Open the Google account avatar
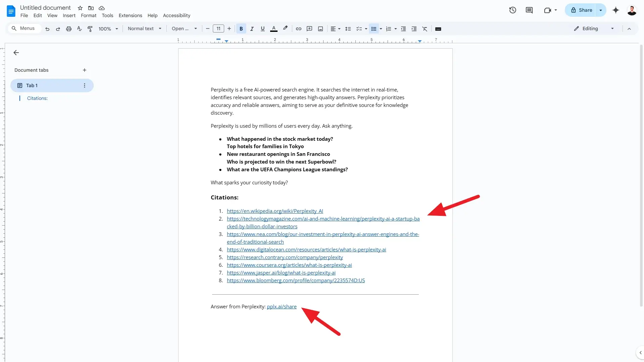Image resolution: width=644 pixels, height=362 pixels. 632,10
